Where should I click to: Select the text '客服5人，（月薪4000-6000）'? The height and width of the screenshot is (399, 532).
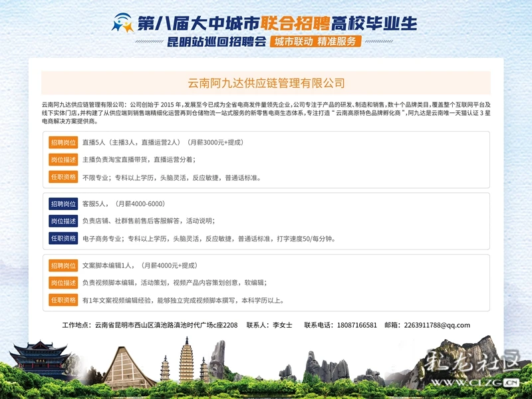coord(124,204)
